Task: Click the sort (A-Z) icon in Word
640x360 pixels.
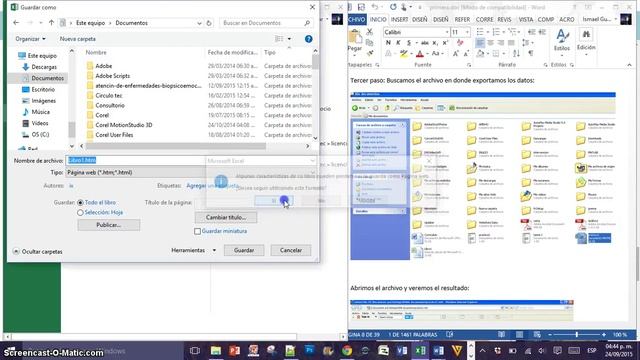Action: 516,53
